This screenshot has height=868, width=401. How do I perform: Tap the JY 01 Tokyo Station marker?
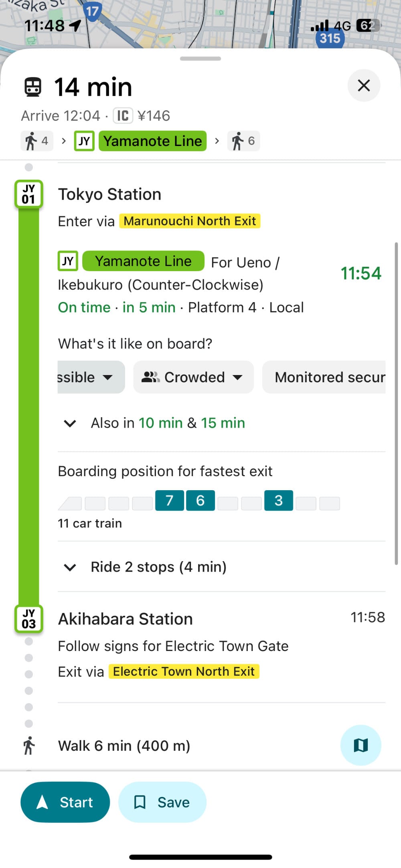[29, 194]
